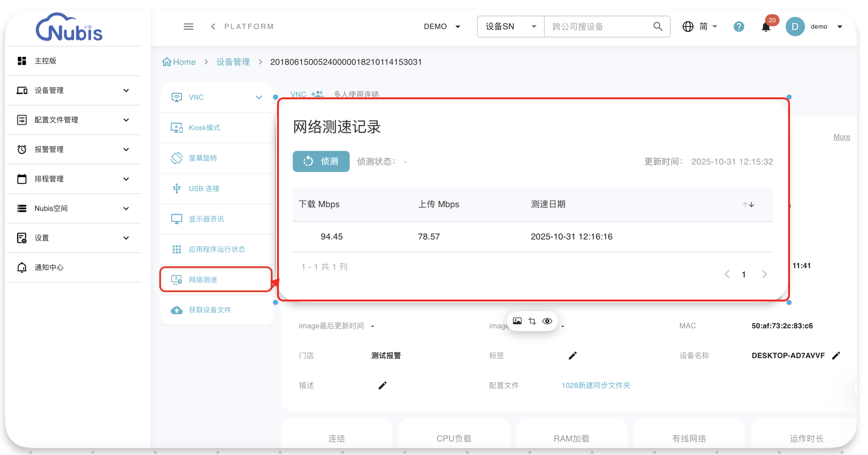Go to next page of speed records
Image resolution: width=868 pixels, height=455 pixels.
(764, 274)
